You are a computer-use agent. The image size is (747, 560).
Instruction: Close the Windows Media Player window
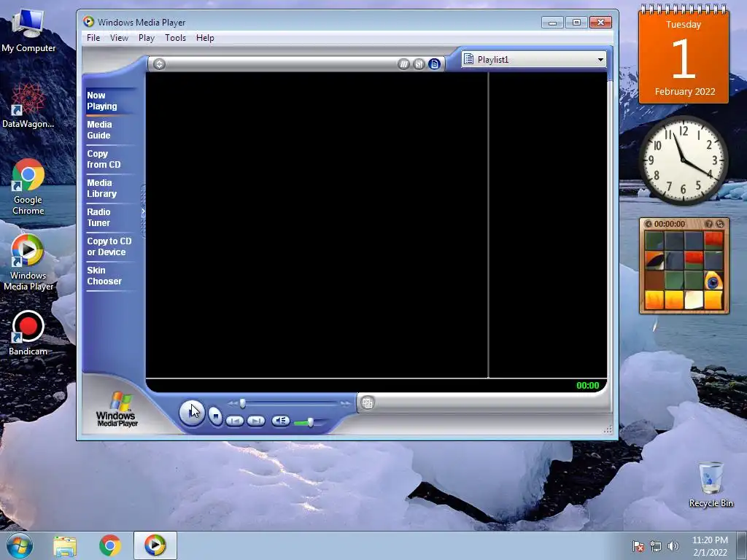[600, 23]
